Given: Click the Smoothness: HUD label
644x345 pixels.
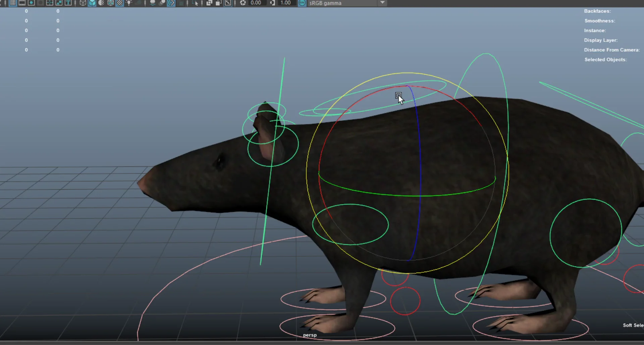Looking at the screenshot, I should (600, 21).
